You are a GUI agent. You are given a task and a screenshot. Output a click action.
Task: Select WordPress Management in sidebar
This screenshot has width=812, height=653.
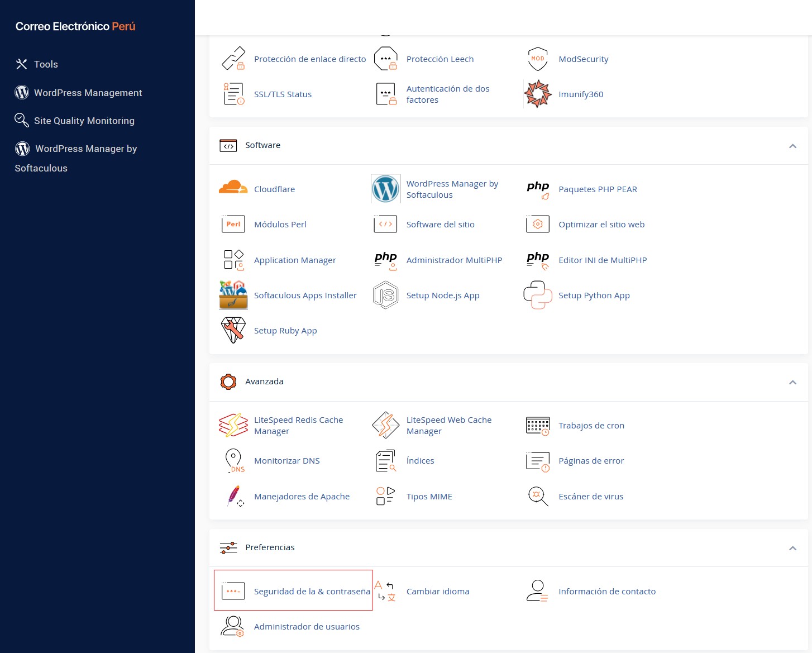tap(88, 93)
